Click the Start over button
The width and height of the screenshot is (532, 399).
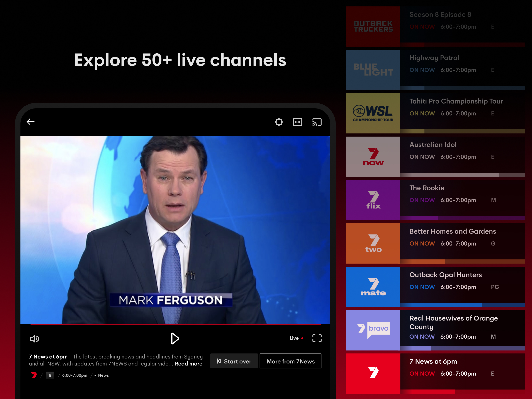(x=234, y=361)
